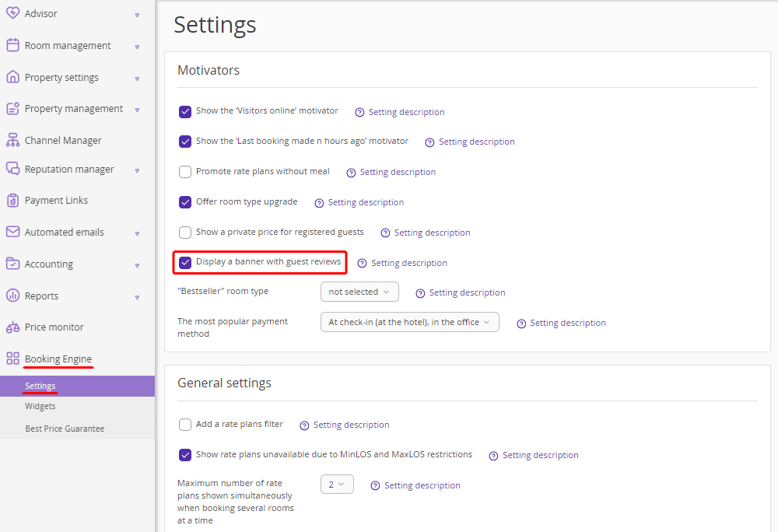Click help icon for guest reviews banner

pos(363,263)
